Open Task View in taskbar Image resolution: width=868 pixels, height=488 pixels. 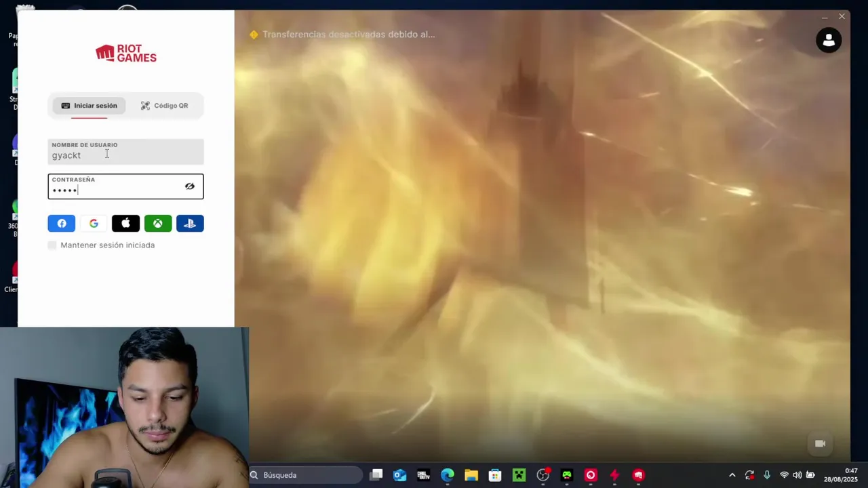coord(376,475)
